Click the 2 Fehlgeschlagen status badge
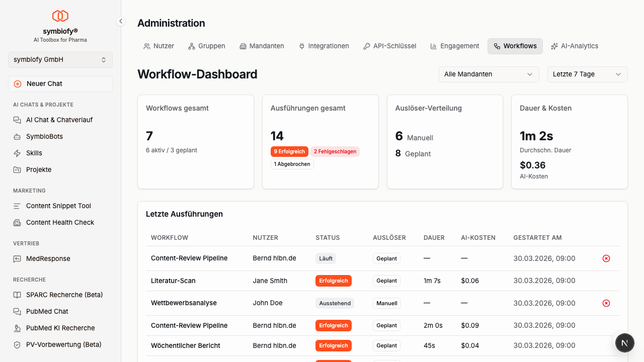This screenshot has width=644, height=362. [x=335, y=151]
